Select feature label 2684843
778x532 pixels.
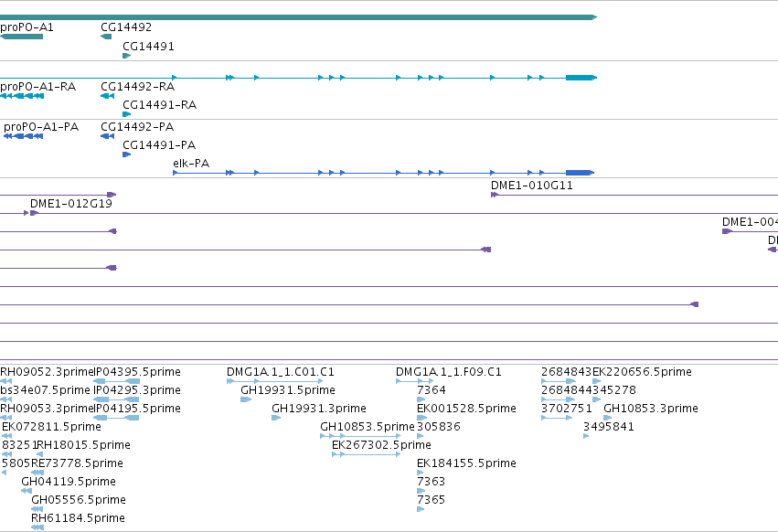[567, 372]
